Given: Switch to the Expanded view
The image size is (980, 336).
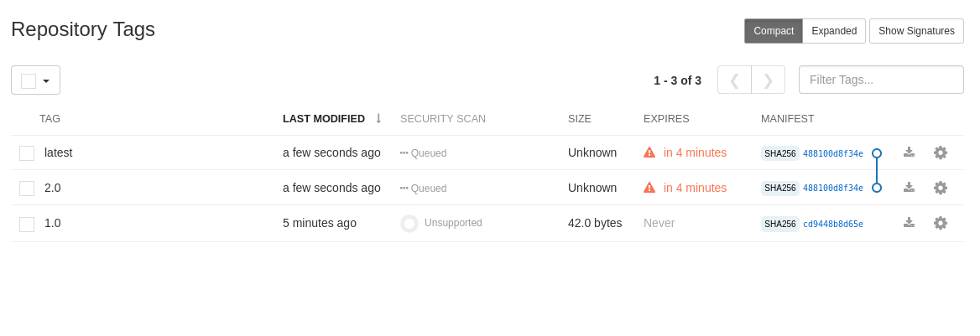Looking at the screenshot, I should (834, 31).
